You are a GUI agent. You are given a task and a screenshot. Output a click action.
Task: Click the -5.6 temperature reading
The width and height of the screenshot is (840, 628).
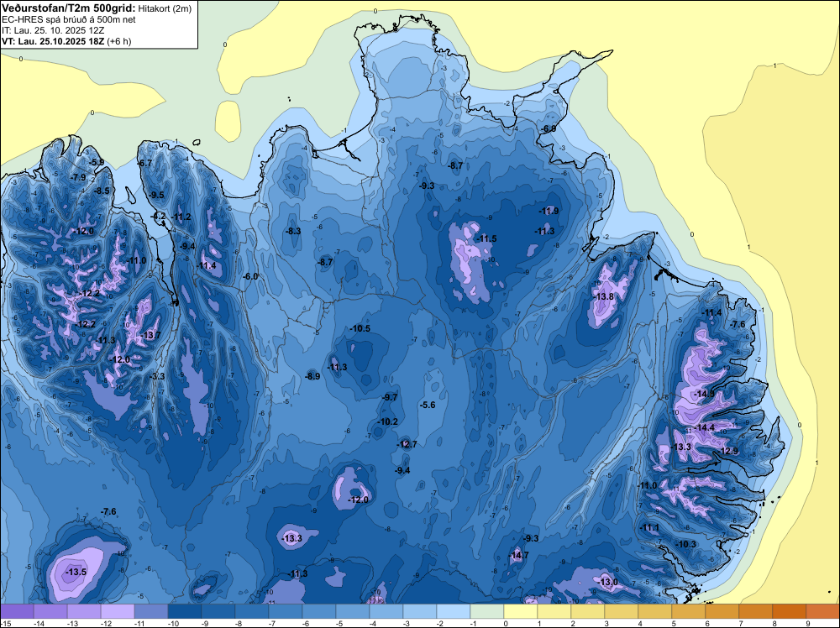click(427, 405)
